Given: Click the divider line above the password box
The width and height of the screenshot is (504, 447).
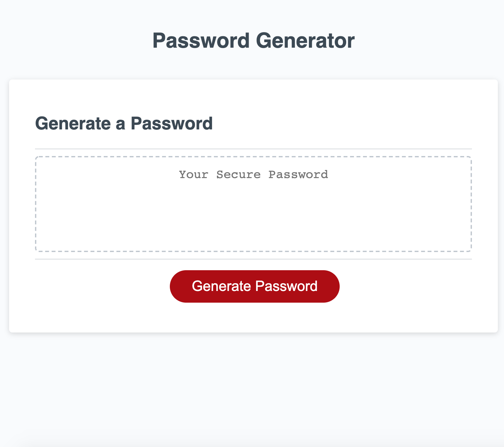Looking at the screenshot, I should pos(253,149).
